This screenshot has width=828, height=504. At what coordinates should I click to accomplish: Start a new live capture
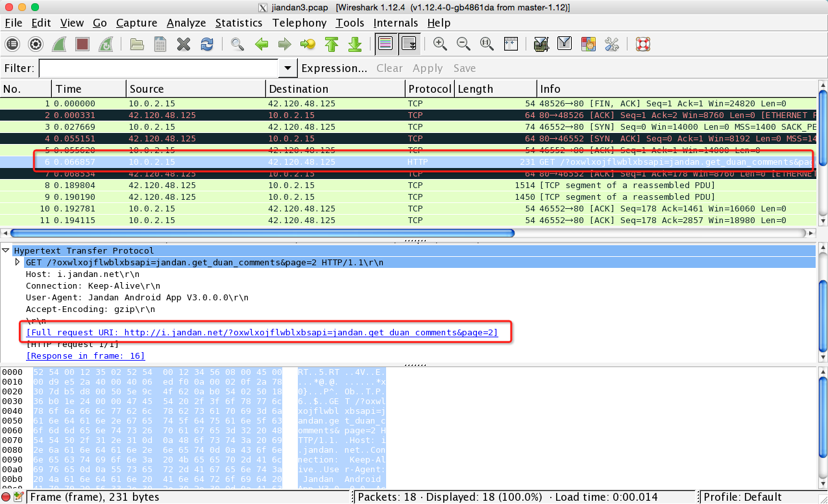pos(59,44)
